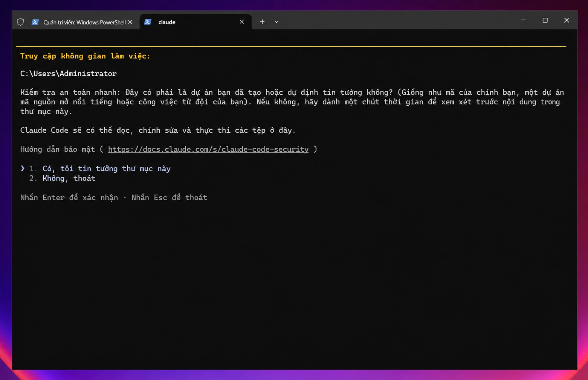This screenshot has height=380, width=588.
Task: Click heading 'Truy cập không gian làm việc:'
Action: point(85,56)
